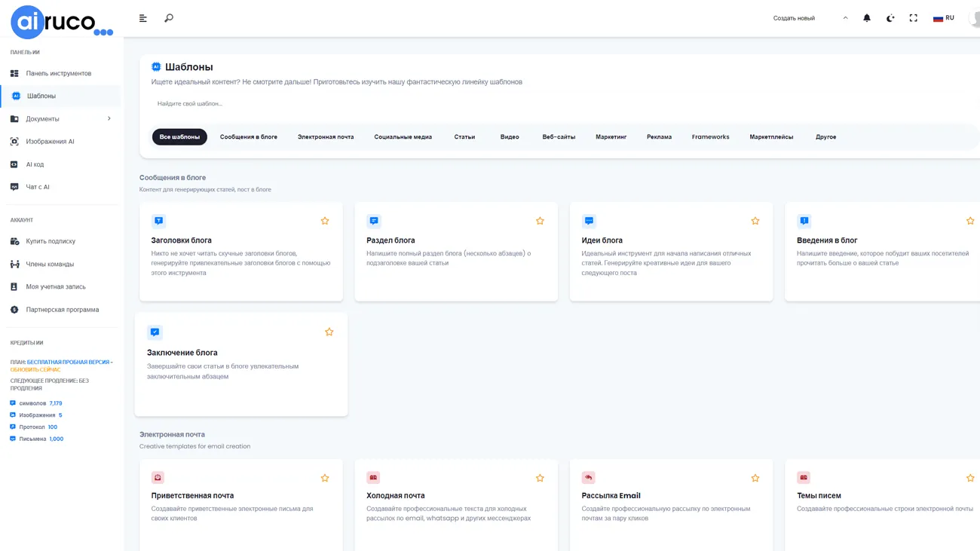
Task: Toggle dark mode with the moon icon
Action: pyautogui.click(x=890, y=18)
